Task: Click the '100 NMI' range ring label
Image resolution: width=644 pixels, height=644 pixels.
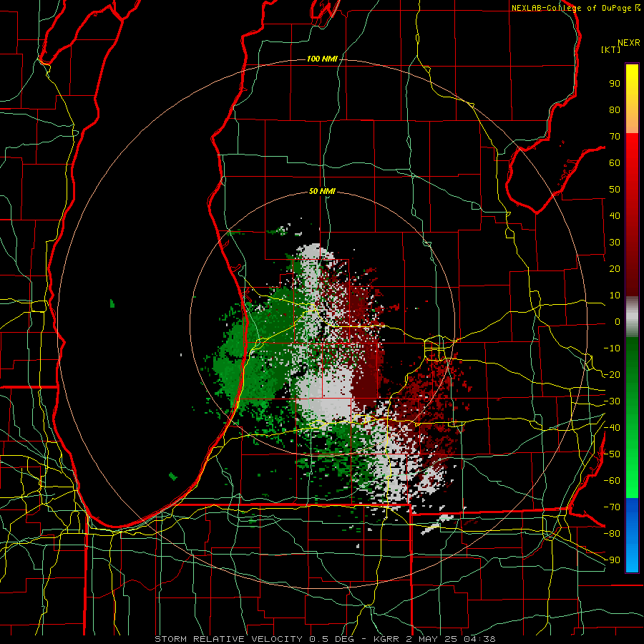Action: 322,59
